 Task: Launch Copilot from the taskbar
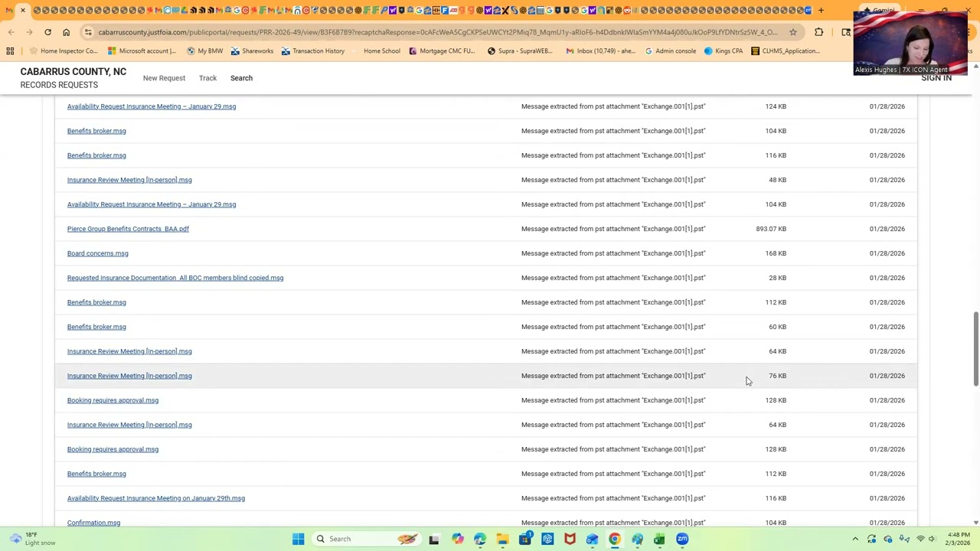(457, 539)
